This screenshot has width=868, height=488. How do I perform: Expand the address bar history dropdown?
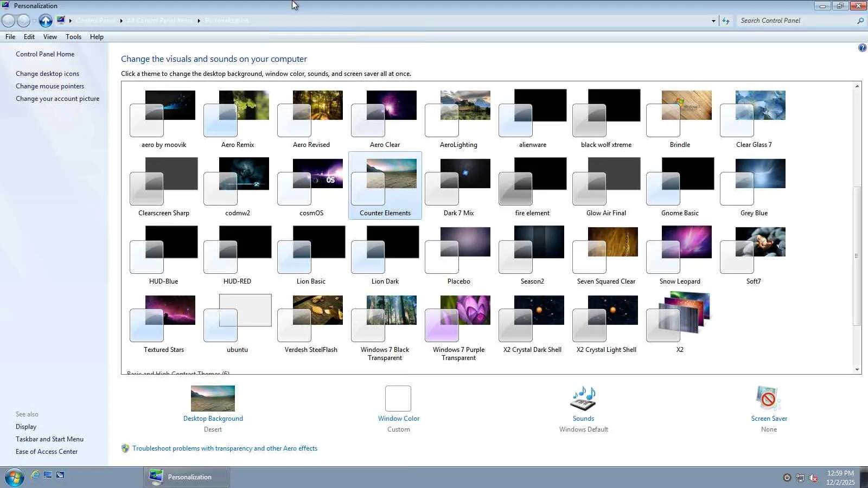[x=713, y=21]
